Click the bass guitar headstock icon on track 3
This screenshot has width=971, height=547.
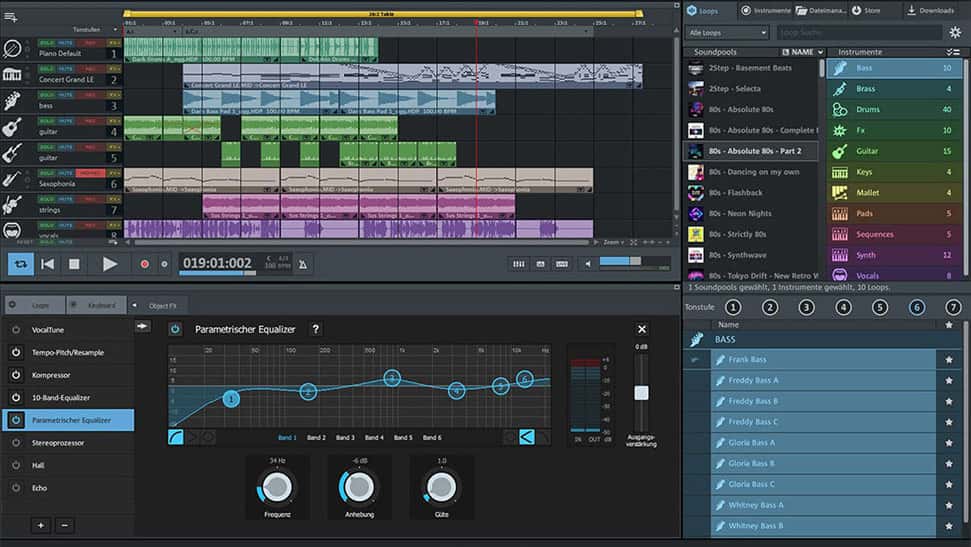pos(12,101)
